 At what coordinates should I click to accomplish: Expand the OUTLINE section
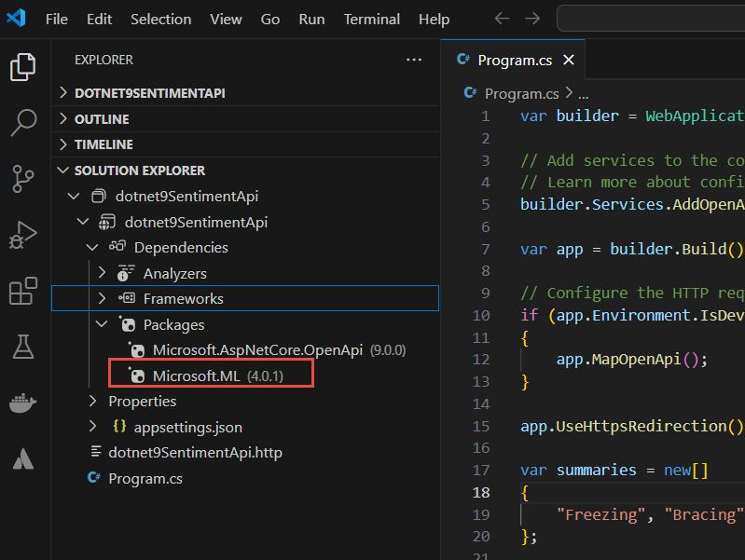coord(245,118)
